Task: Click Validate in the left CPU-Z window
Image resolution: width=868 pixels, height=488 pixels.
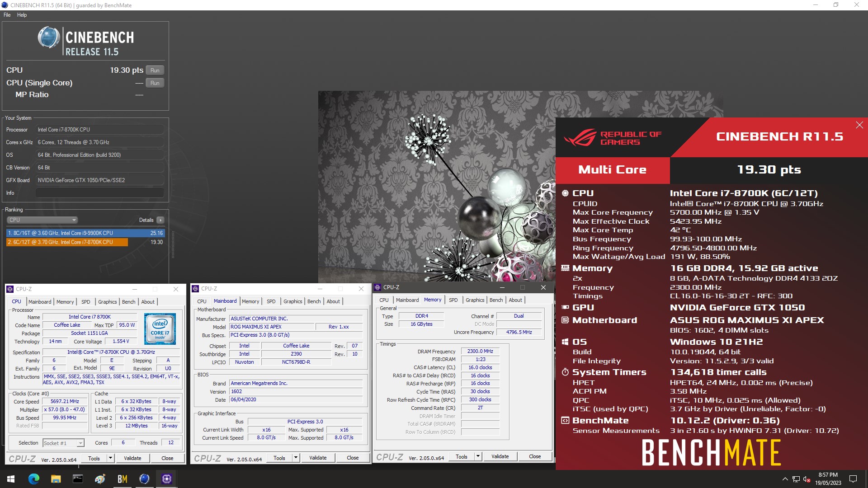Action: [132, 458]
